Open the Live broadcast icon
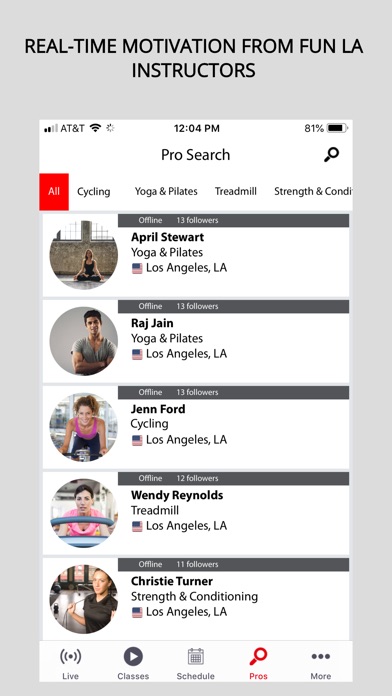The image size is (392, 696). click(71, 656)
